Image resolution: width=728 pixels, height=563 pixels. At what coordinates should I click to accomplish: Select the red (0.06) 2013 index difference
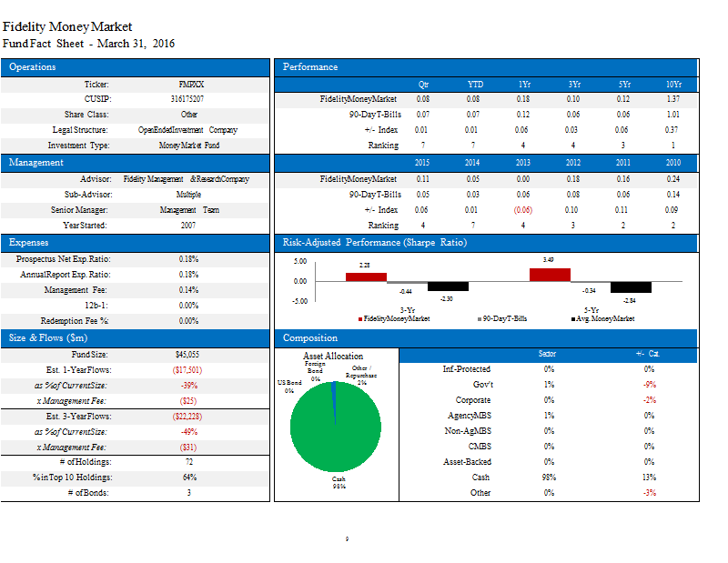point(522,210)
